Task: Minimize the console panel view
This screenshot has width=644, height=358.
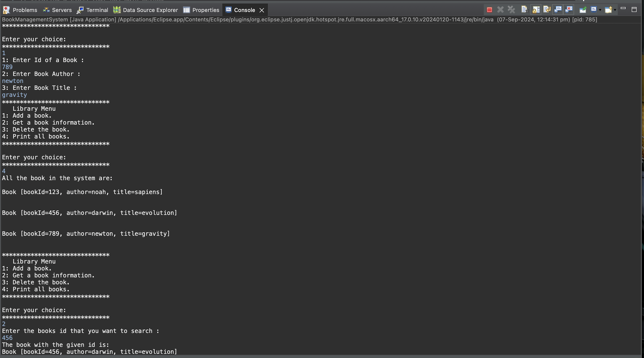Action: point(623,9)
